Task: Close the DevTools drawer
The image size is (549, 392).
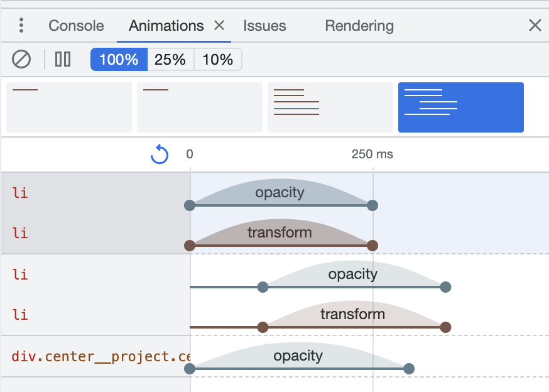Action: tap(535, 25)
